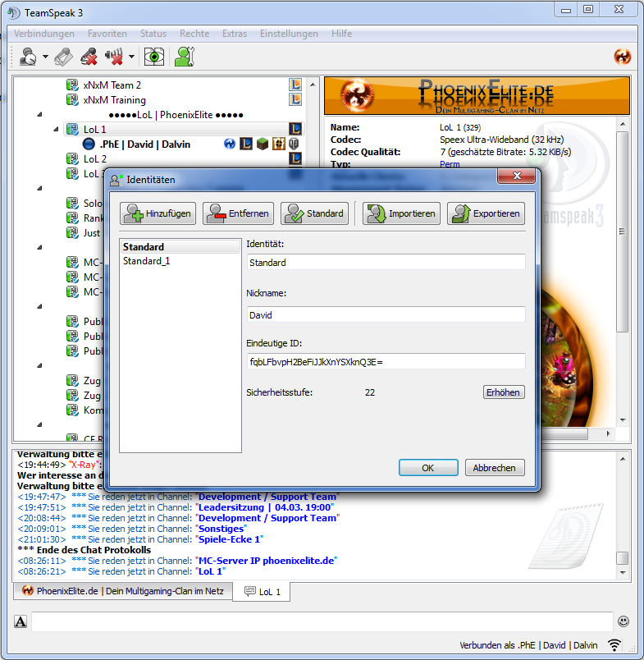Select the LoL 2 channel

coord(95,159)
